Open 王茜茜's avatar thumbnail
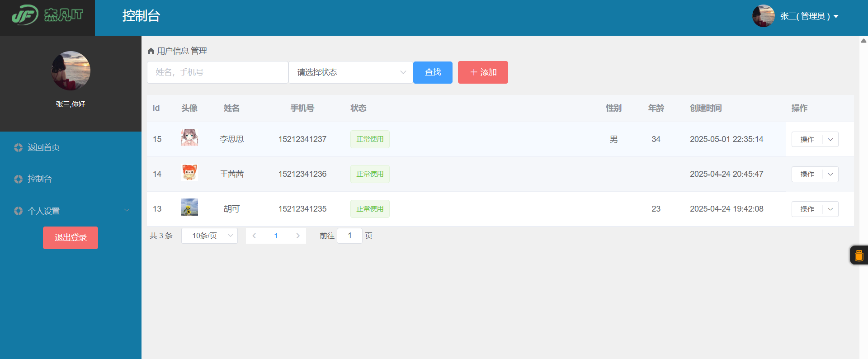 pyautogui.click(x=189, y=172)
